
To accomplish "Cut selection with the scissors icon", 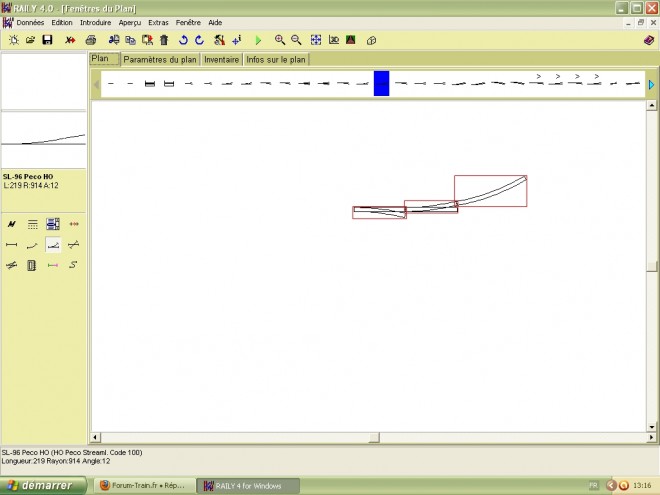I will [114, 40].
